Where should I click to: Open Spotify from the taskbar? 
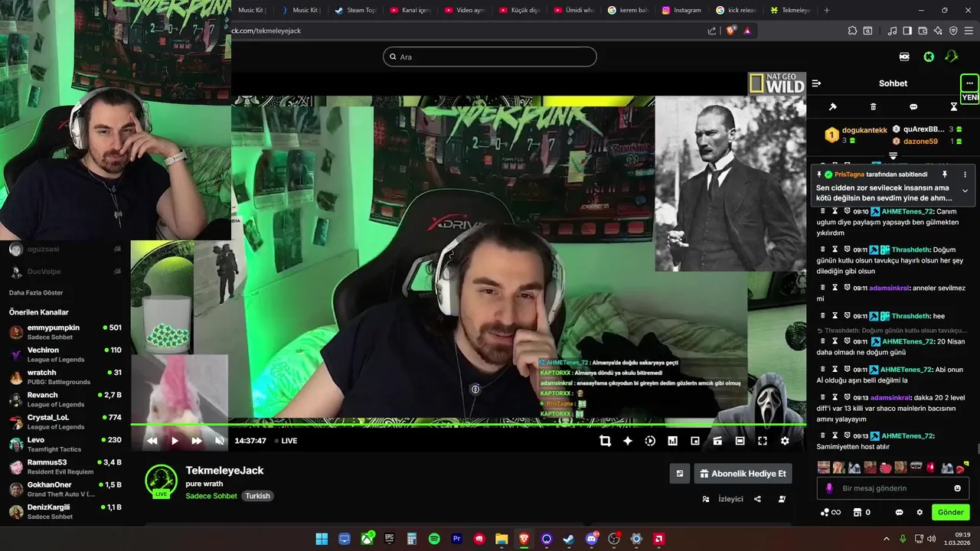(434, 539)
